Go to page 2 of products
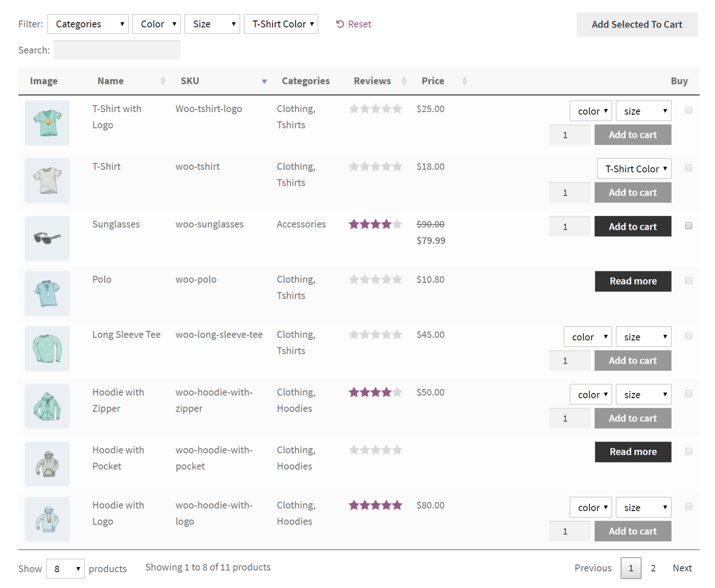This screenshot has height=588, width=715. 653,568
